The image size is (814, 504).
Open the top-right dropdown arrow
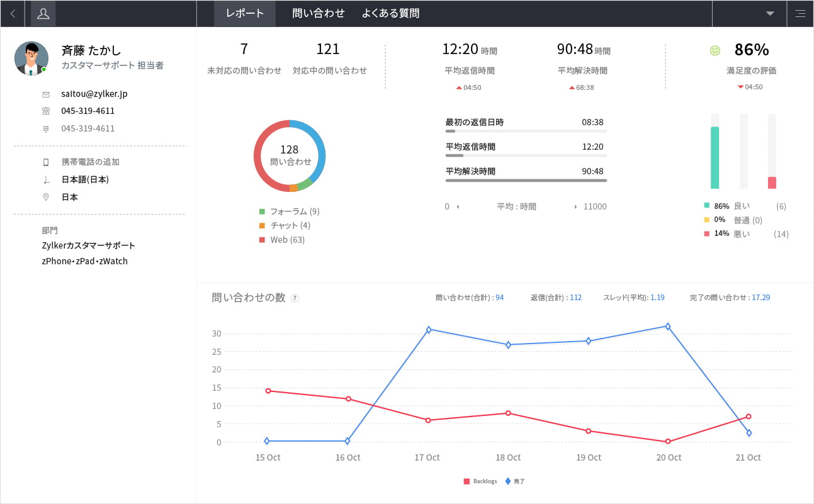(x=770, y=13)
